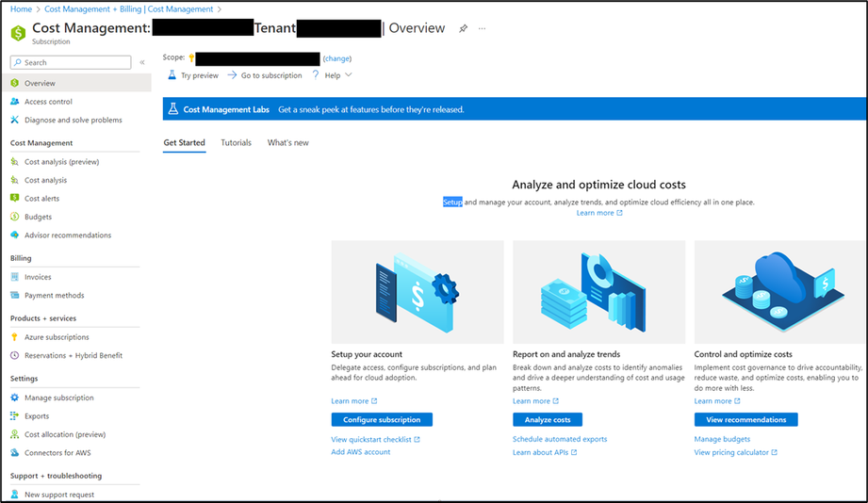Click the Exports icon in Settings
The height and width of the screenshot is (503, 868).
click(15, 415)
